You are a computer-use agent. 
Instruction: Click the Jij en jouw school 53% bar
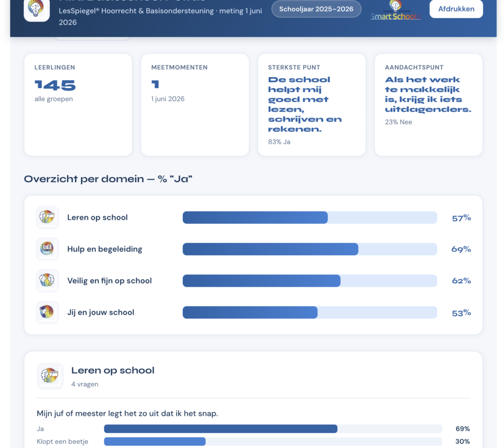pos(310,312)
